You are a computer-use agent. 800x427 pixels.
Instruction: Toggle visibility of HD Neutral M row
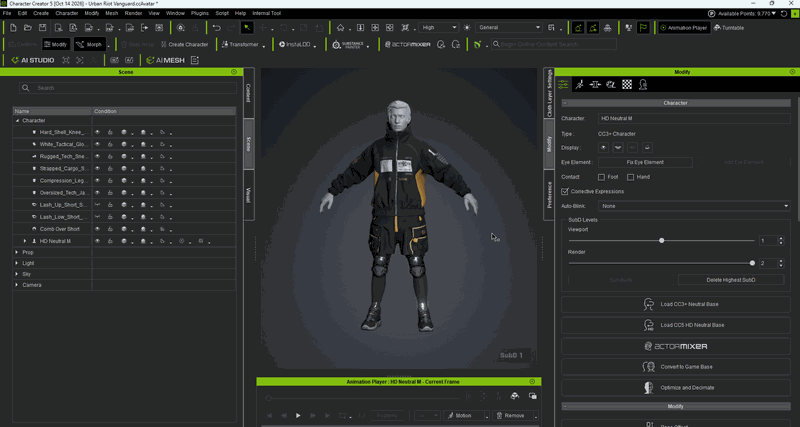pos(97,241)
